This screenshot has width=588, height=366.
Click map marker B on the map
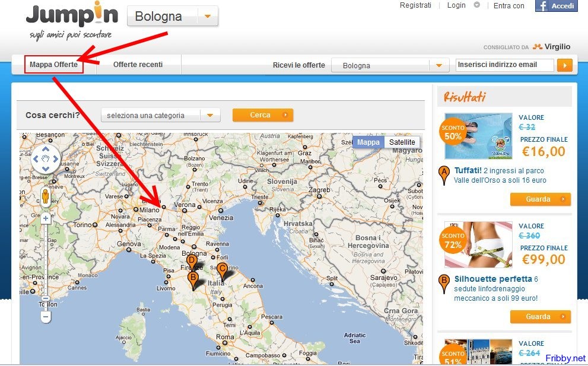[193, 278]
